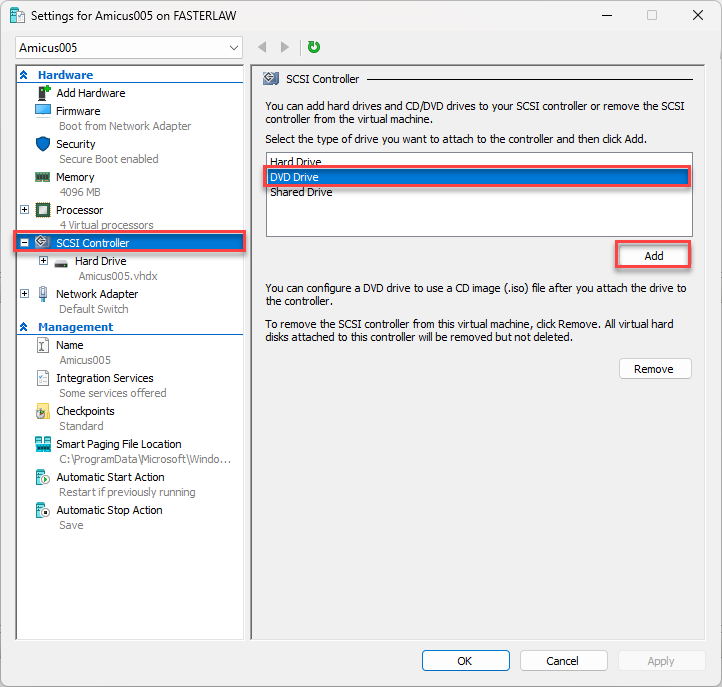
Task: Open the Name management item
Action: click(x=70, y=345)
